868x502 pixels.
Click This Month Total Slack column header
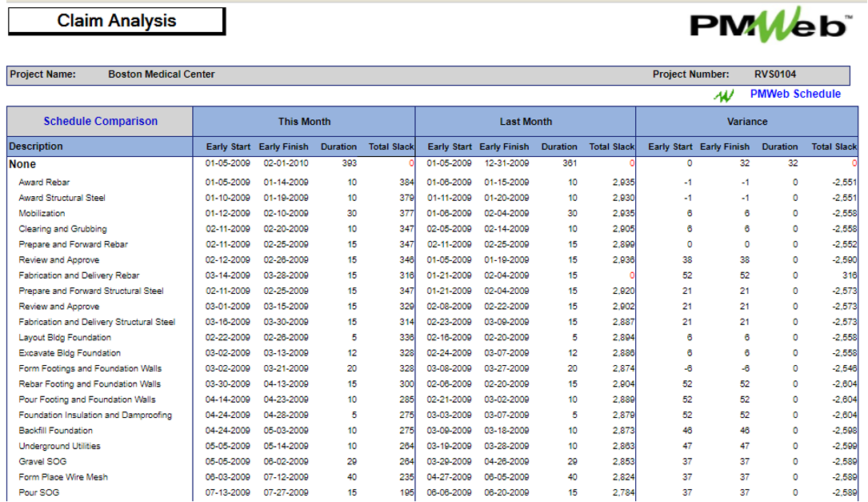[391, 147]
